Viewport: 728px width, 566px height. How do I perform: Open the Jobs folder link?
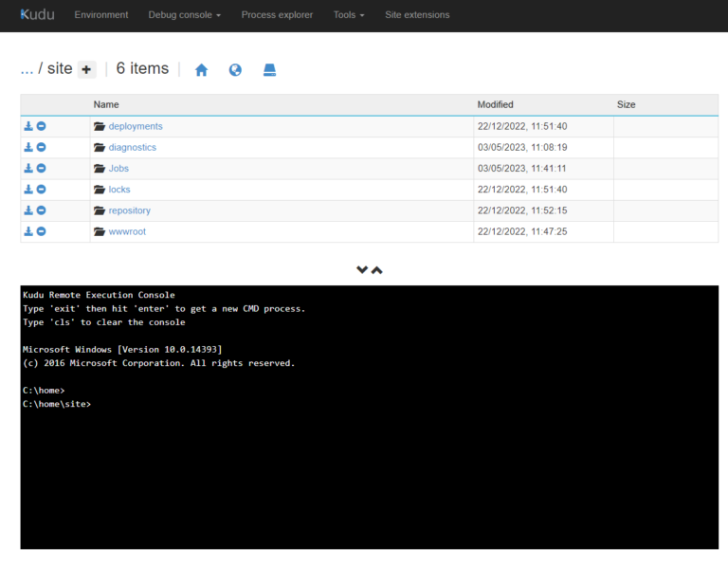(118, 168)
